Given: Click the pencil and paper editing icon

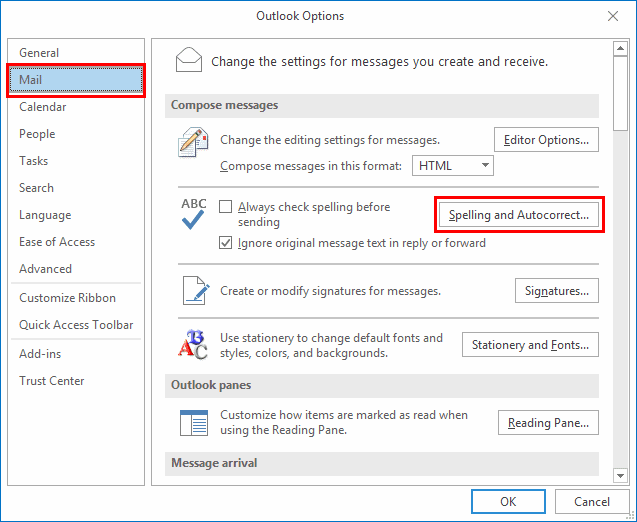Looking at the screenshot, I should pos(192,144).
